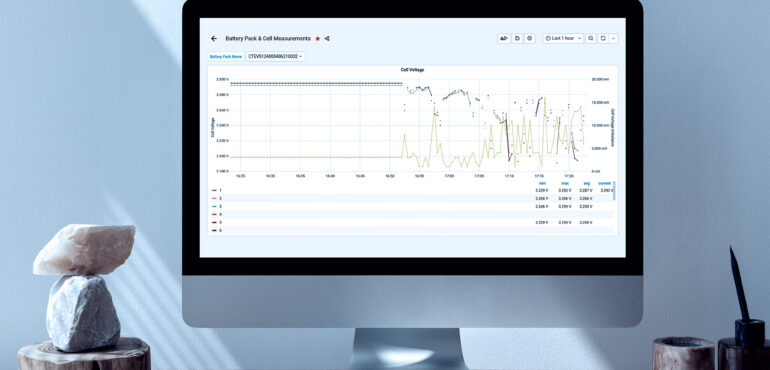Sort legend by the min column header
The width and height of the screenshot is (770, 370).
tap(542, 183)
